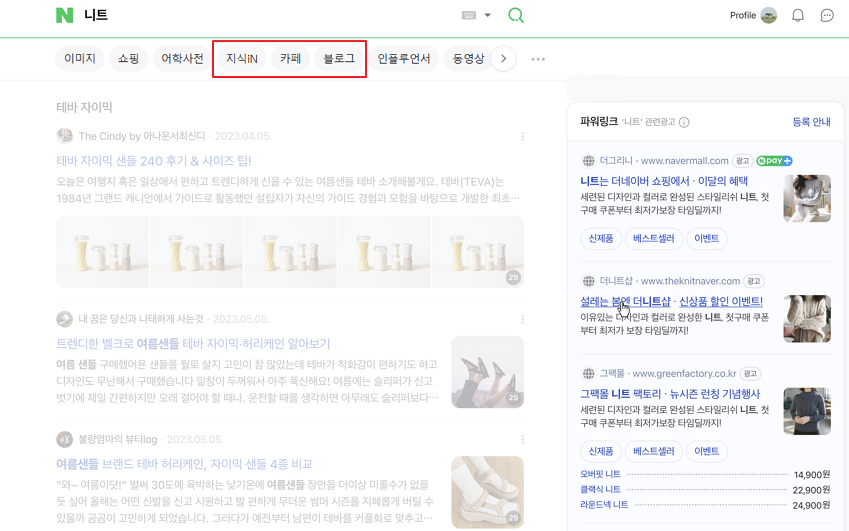The image size is (849, 531).
Task: Click the 등록 안내 link
Action: [811, 122]
